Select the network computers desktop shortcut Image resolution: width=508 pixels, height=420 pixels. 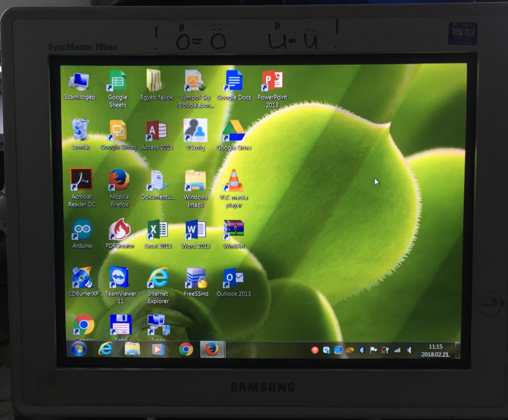point(158,327)
